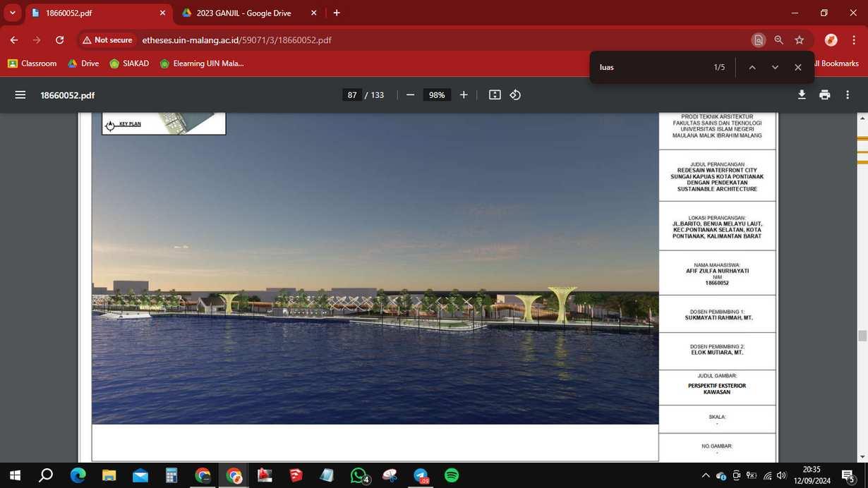Open Windows taskbar search
Image resolution: width=868 pixels, height=488 pixels.
[46, 475]
